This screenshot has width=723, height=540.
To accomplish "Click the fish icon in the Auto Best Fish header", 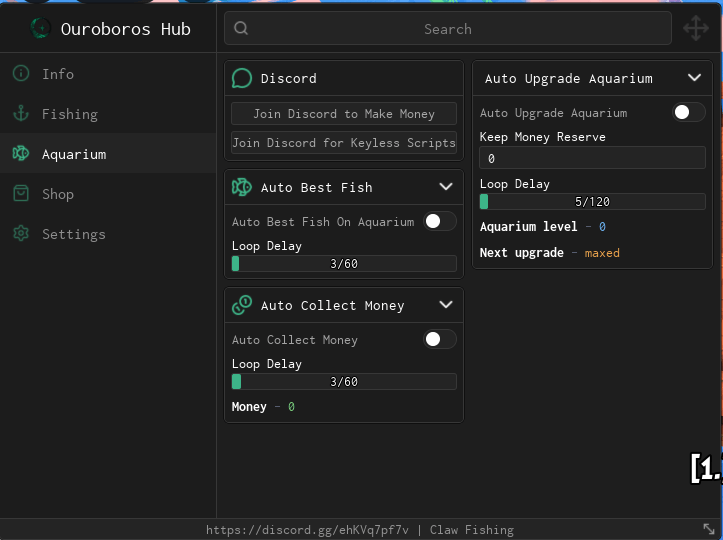I will (x=242, y=187).
